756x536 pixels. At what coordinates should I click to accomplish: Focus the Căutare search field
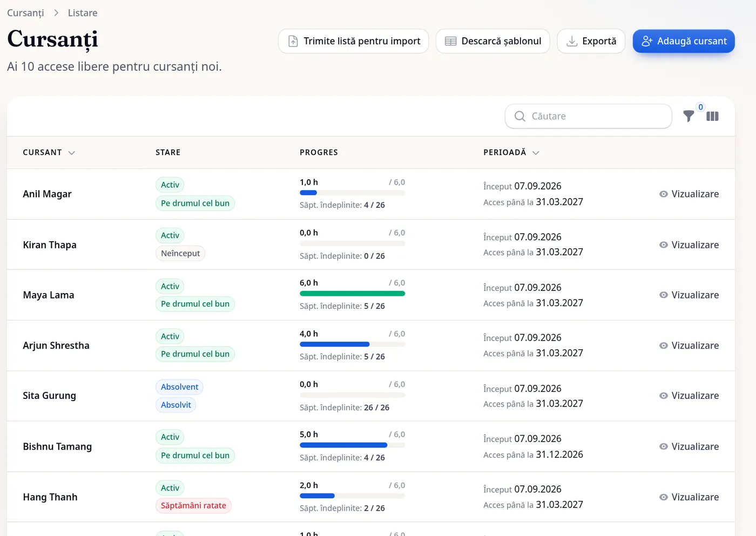pos(589,116)
